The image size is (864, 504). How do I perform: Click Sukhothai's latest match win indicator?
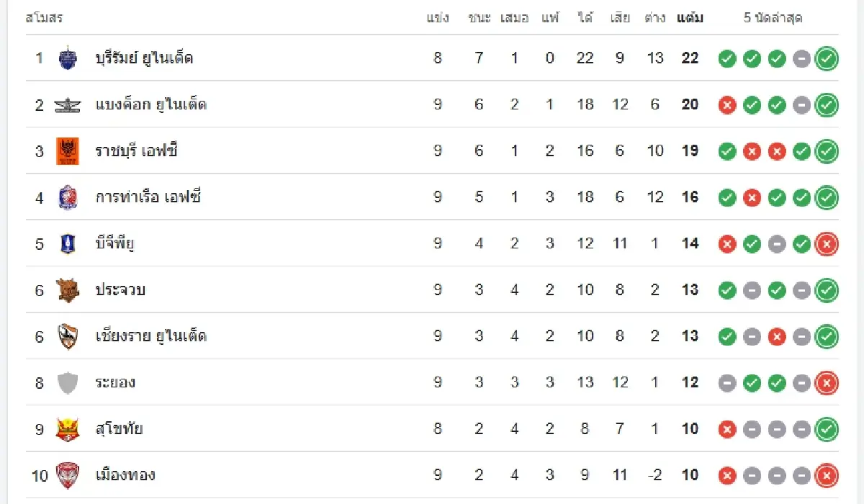pos(827,429)
